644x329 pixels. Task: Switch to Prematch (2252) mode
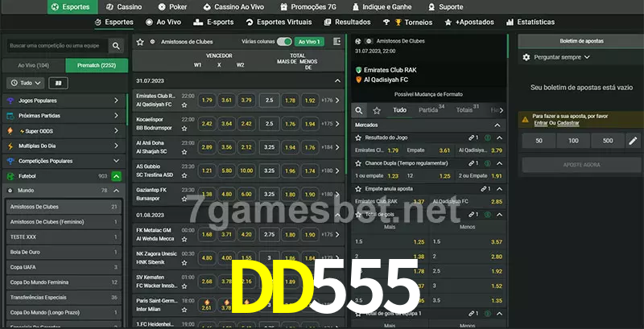(x=97, y=64)
